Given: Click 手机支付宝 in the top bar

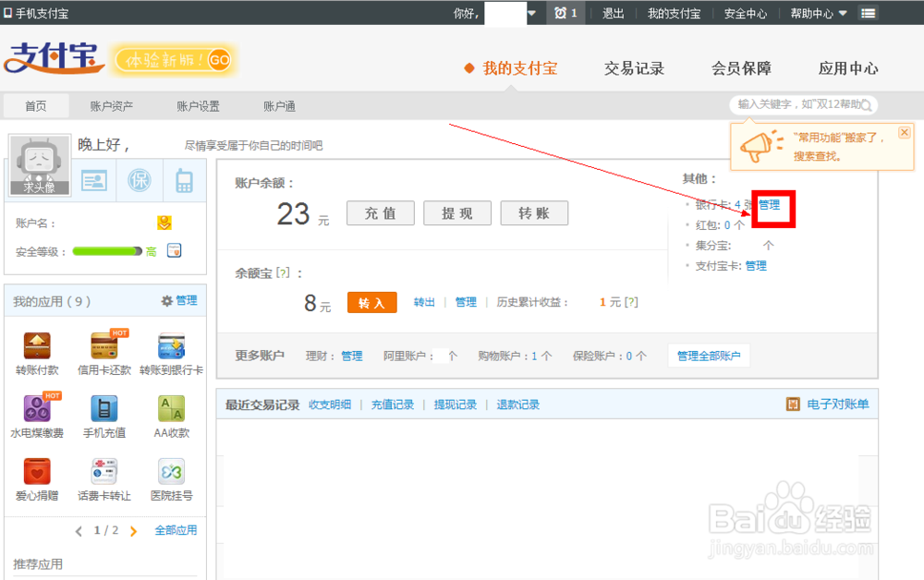Looking at the screenshot, I should point(42,13).
